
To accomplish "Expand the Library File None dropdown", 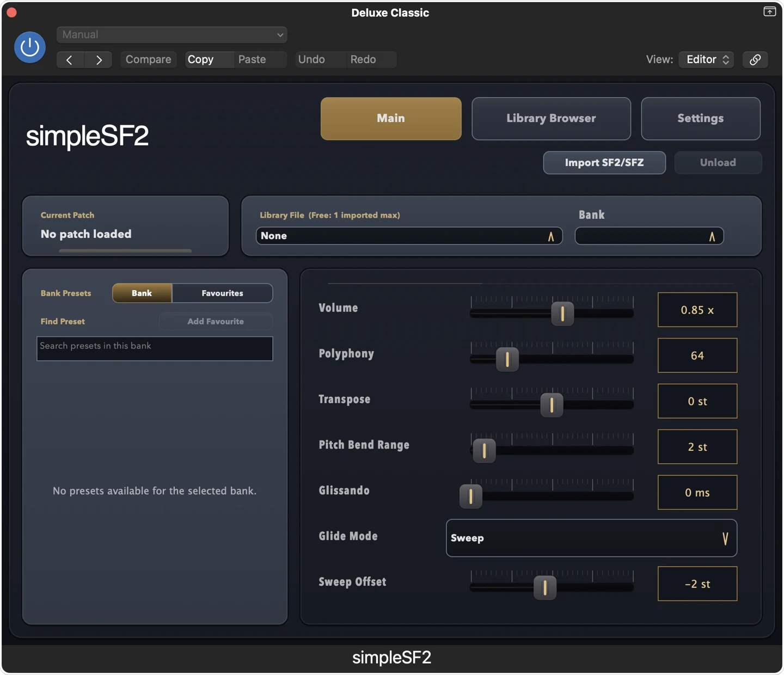I will 409,236.
